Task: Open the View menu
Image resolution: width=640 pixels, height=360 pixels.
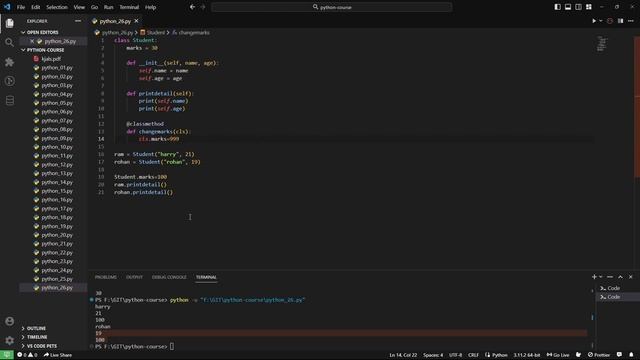Action: coord(79,7)
